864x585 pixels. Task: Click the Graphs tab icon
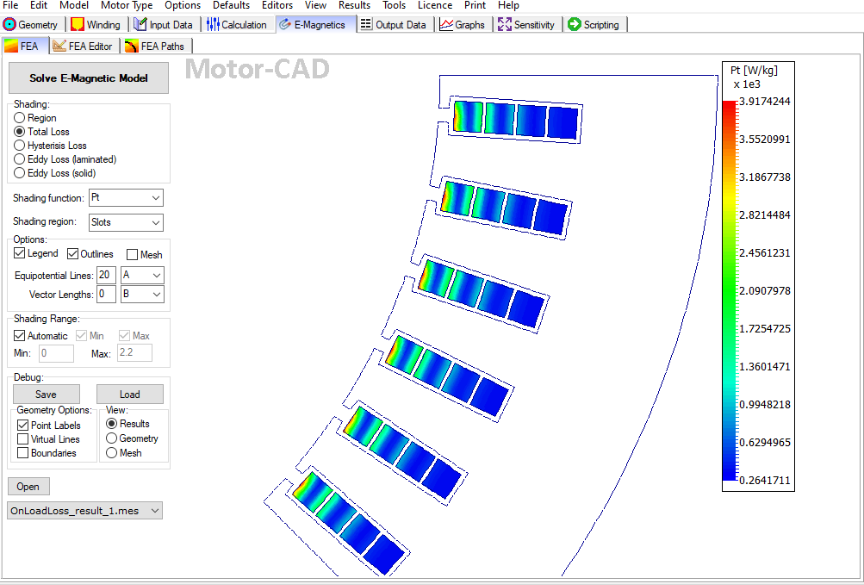pyautogui.click(x=446, y=24)
